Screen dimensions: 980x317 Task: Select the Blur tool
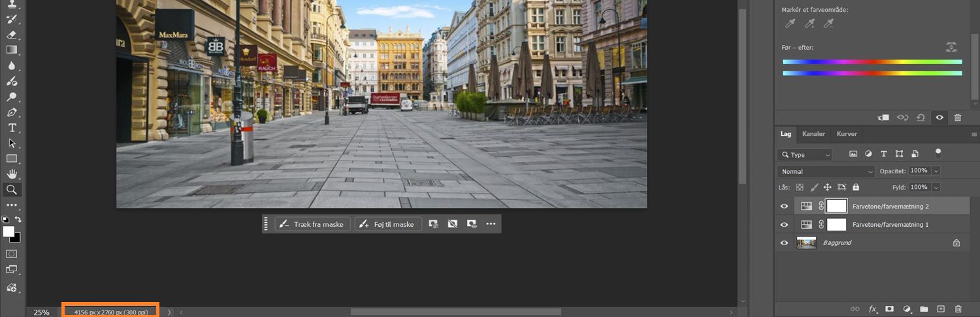12,65
